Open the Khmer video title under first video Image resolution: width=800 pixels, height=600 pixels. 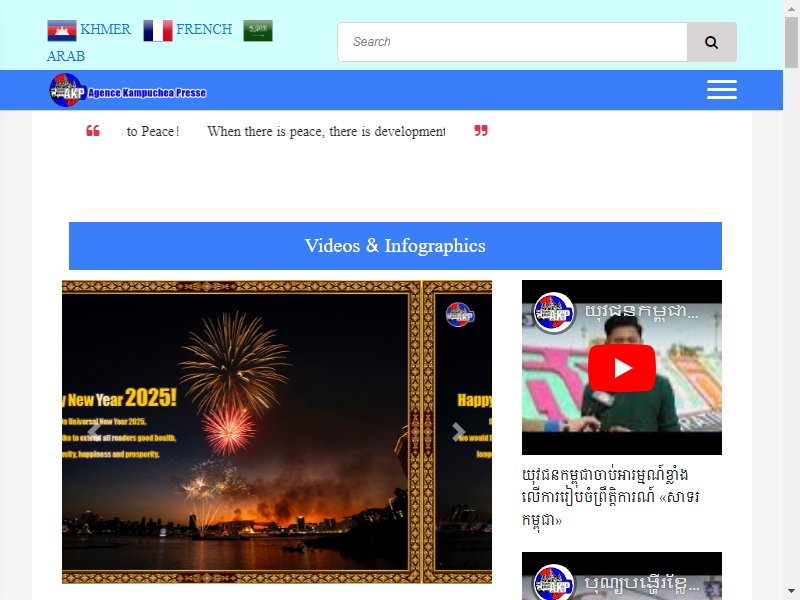click(x=611, y=497)
